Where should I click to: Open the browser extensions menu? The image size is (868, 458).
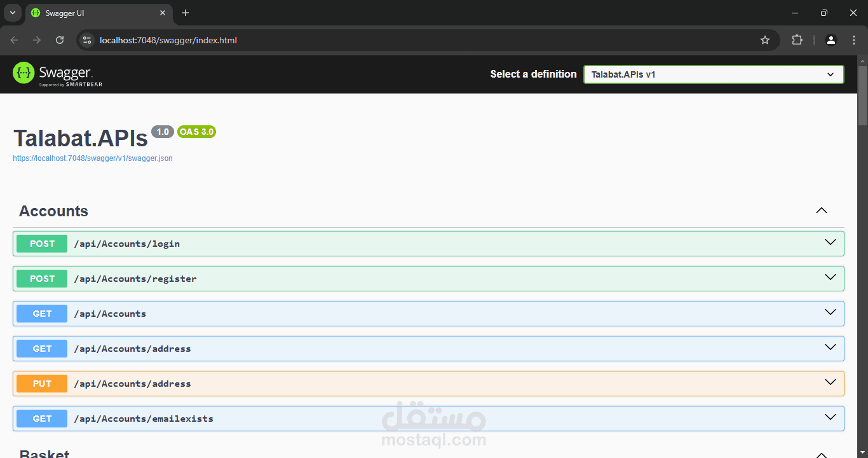coord(797,40)
